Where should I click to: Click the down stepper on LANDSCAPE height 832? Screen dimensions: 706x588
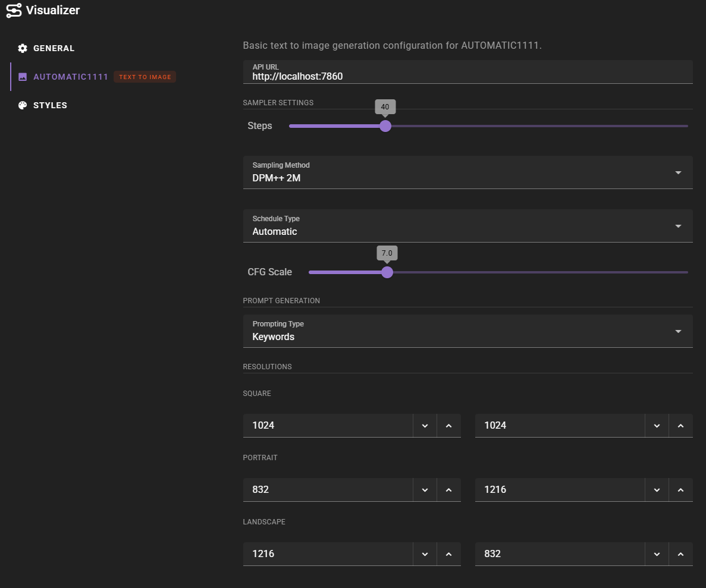(x=657, y=554)
